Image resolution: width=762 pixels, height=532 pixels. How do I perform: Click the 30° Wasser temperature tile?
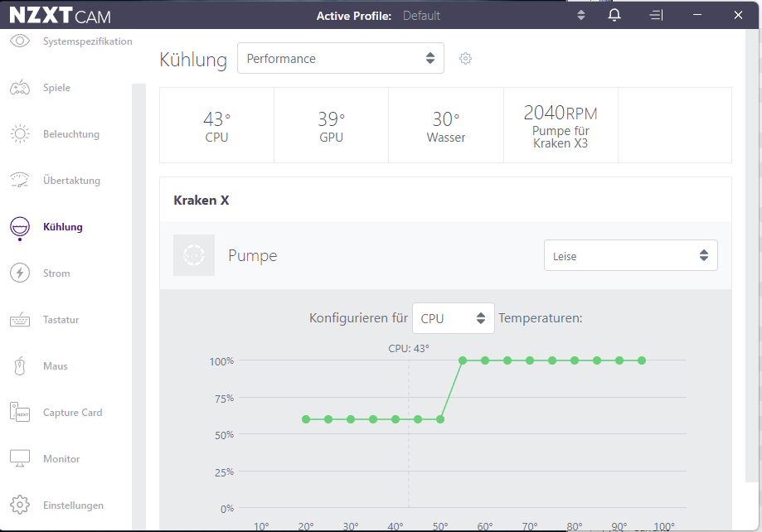pos(446,125)
